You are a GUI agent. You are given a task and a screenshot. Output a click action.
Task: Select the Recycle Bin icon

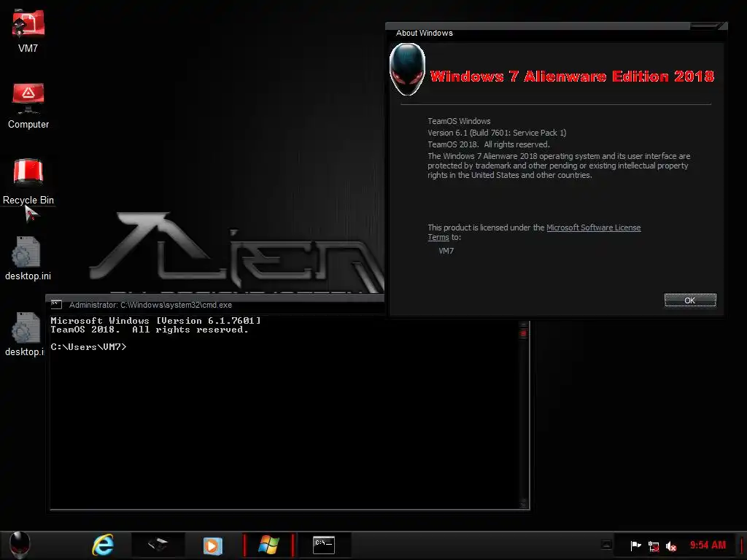pyautogui.click(x=28, y=182)
